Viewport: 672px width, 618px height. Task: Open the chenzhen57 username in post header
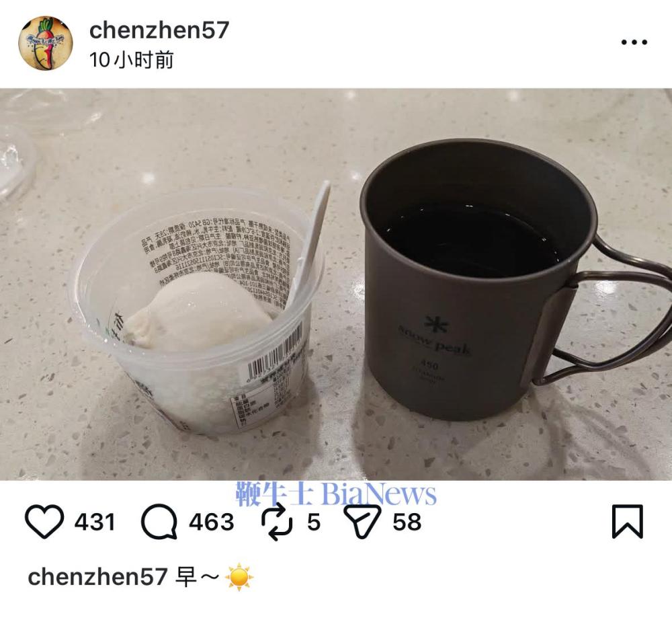pyautogui.click(x=159, y=30)
